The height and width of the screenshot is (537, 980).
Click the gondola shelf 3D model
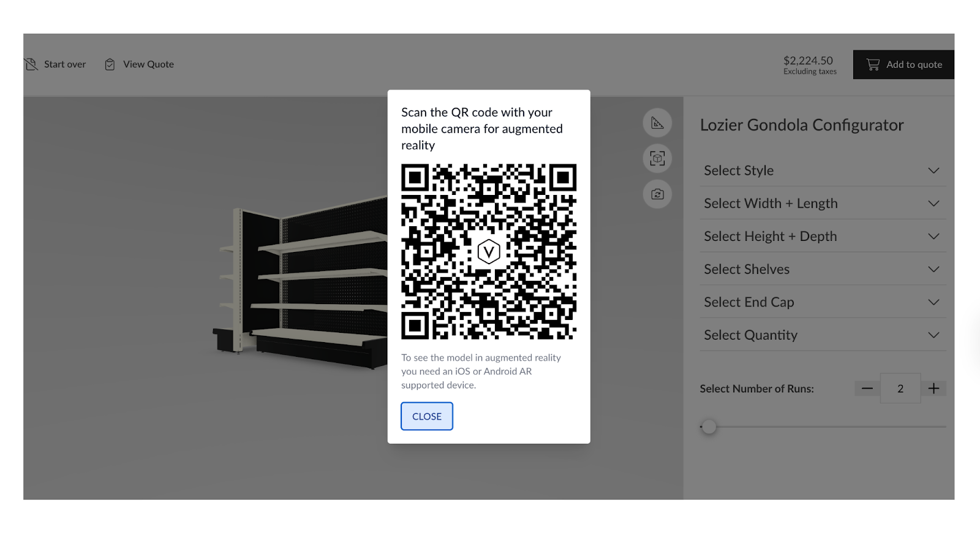tap(300, 282)
